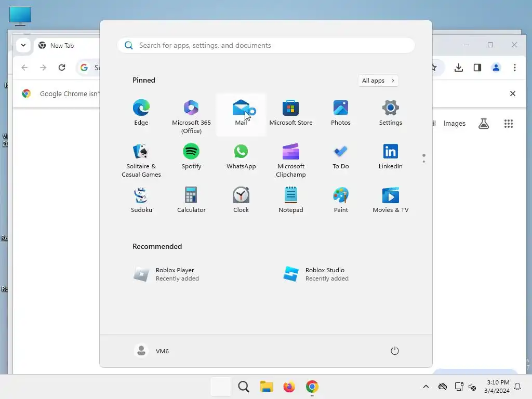Viewport: 532px width, 399px height.
Task: Open Spotify from the Start menu
Action: coord(191,157)
